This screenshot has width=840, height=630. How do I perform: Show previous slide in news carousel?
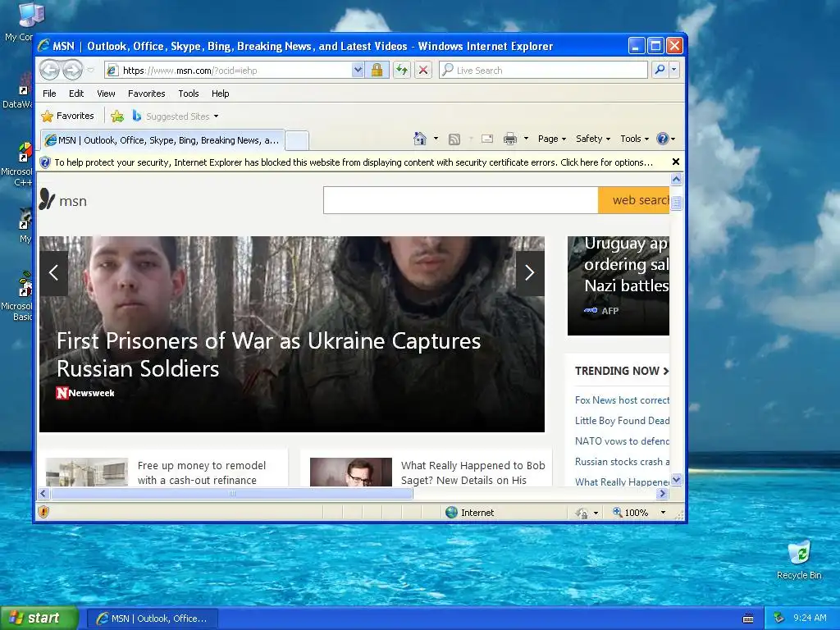pos(53,273)
